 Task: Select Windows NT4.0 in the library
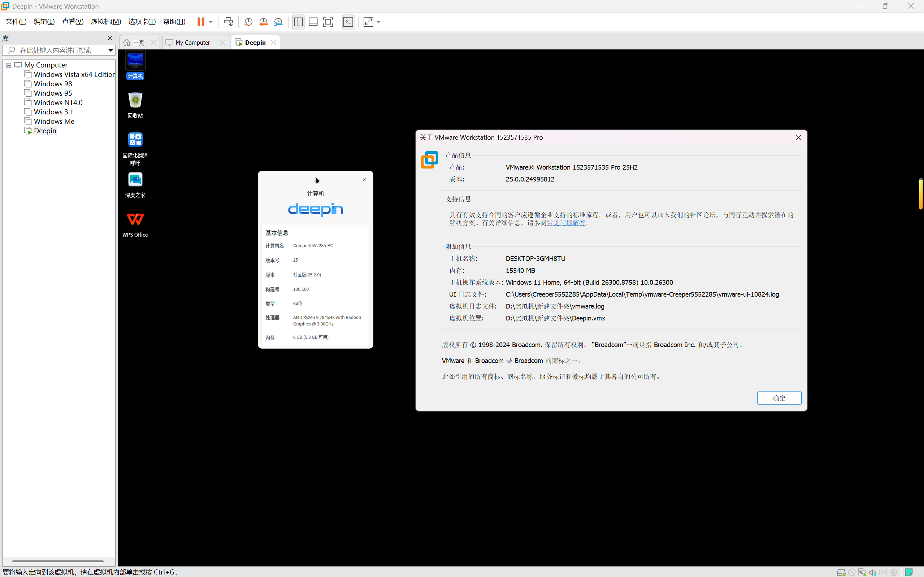point(58,102)
